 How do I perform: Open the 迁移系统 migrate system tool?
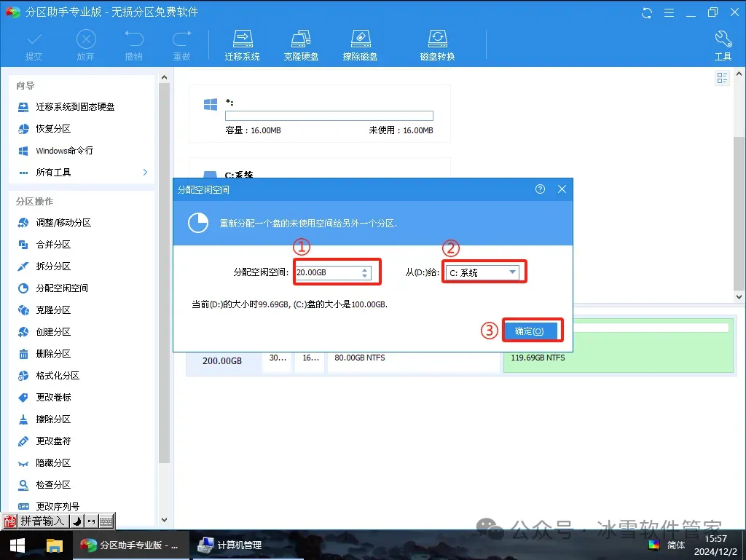tap(242, 46)
